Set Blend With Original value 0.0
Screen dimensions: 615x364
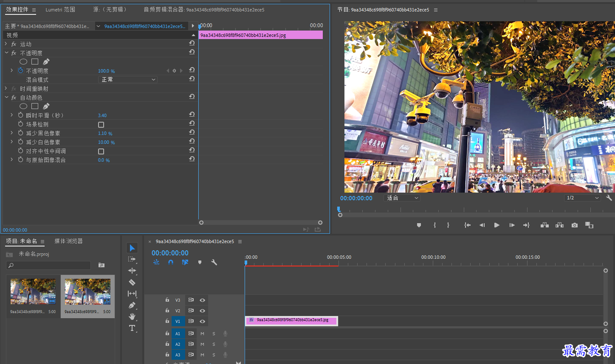[x=104, y=160]
